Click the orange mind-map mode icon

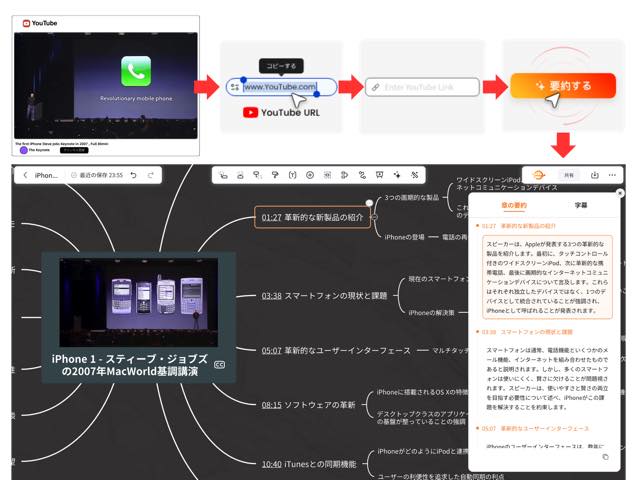coord(539,175)
